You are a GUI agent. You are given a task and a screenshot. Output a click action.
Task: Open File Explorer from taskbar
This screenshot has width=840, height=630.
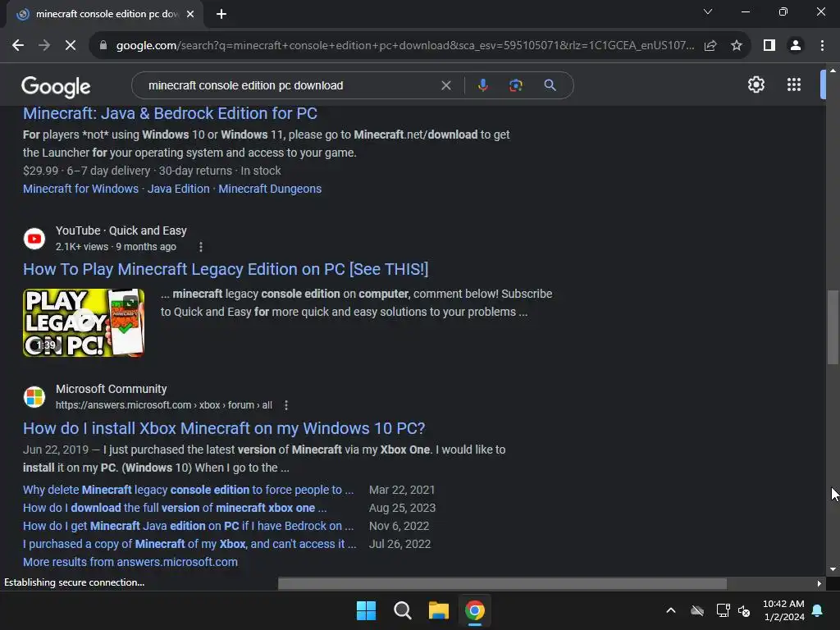pos(438,610)
